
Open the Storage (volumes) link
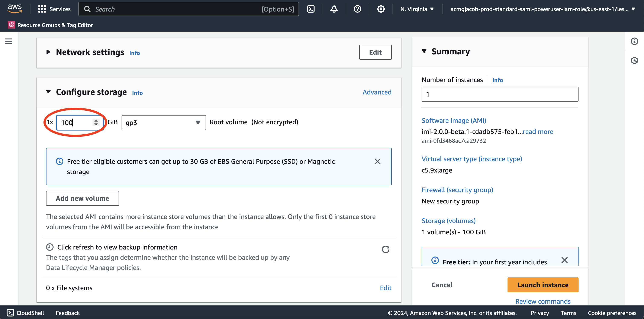tap(448, 221)
